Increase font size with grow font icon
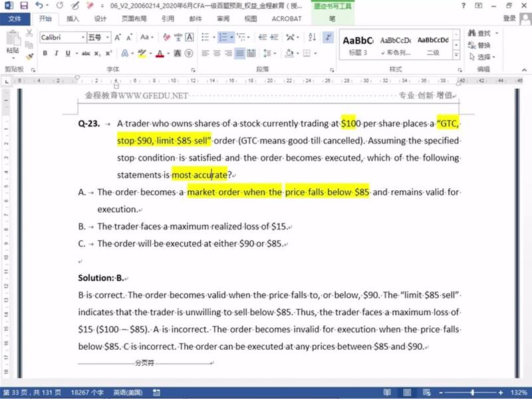The height and width of the screenshot is (399, 532). (x=118, y=37)
